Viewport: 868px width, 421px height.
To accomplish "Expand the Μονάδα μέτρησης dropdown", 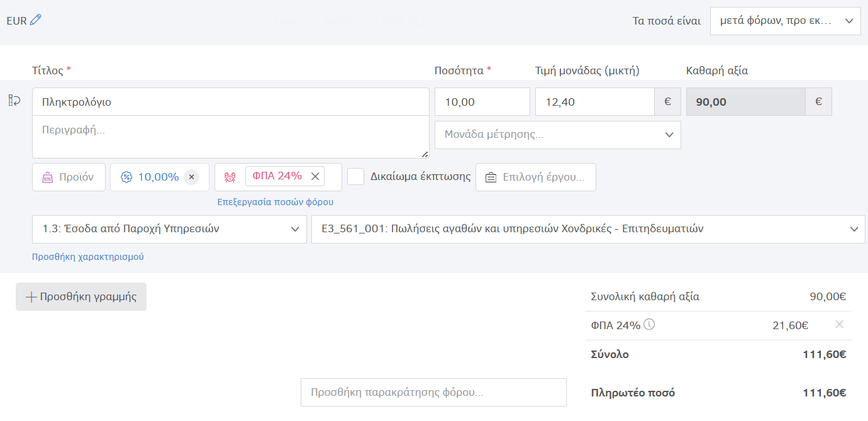I will tap(557, 135).
